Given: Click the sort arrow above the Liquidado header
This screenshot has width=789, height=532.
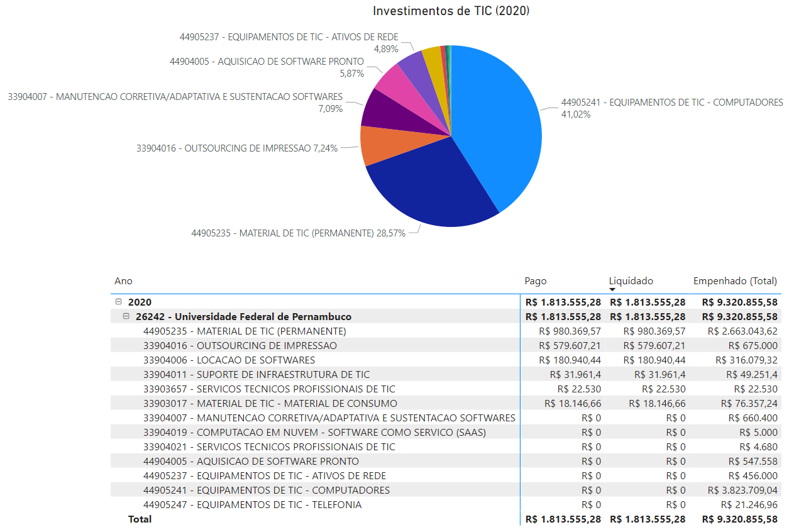Looking at the screenshot, I should [x=612, y=289].
